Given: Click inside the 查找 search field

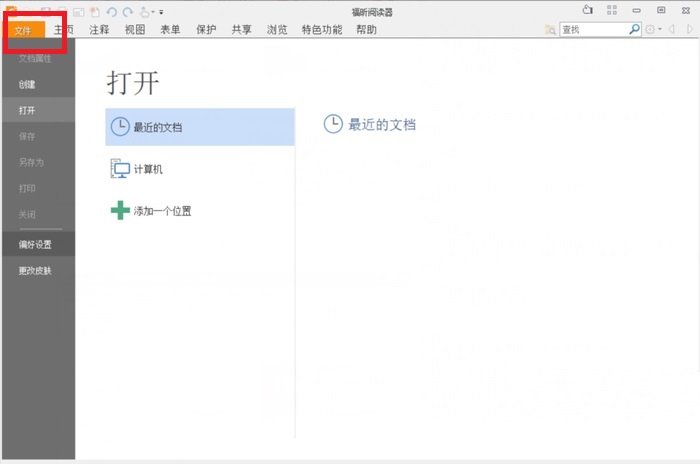Looking at the screenshot, I should coord(594,29).
